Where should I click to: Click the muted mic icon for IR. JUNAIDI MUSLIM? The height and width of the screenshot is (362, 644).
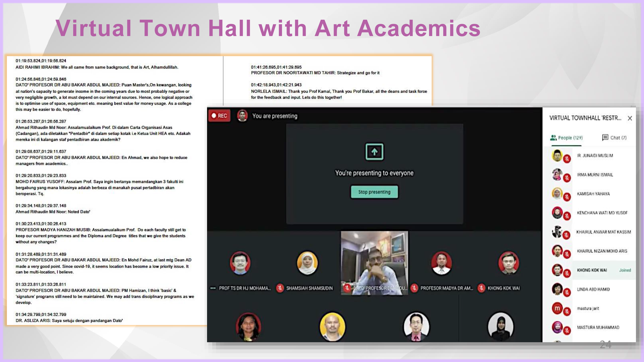[x=567, y=159]
